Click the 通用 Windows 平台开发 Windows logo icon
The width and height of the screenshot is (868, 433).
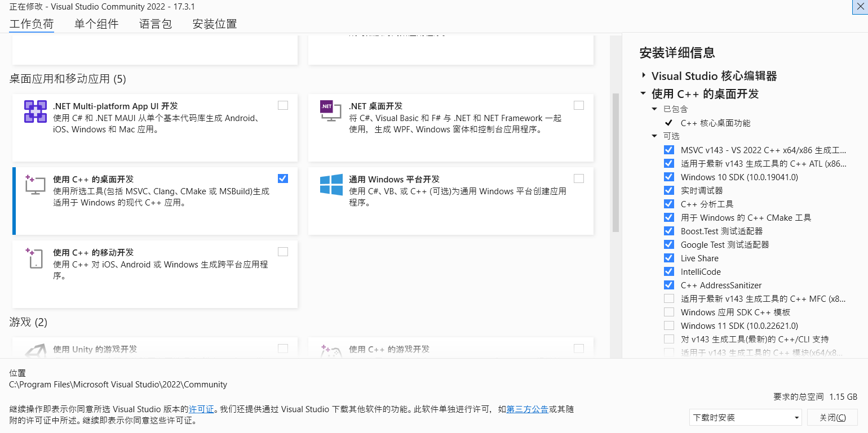(331, 185)
